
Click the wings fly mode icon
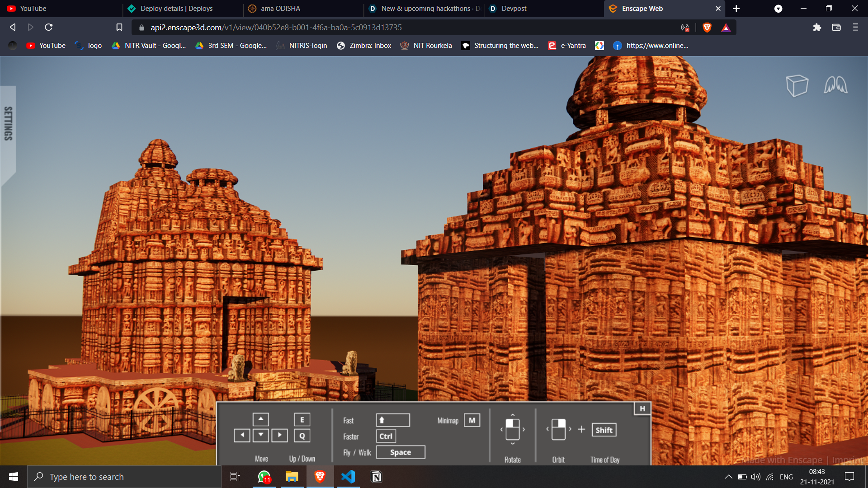click(835, 85)
